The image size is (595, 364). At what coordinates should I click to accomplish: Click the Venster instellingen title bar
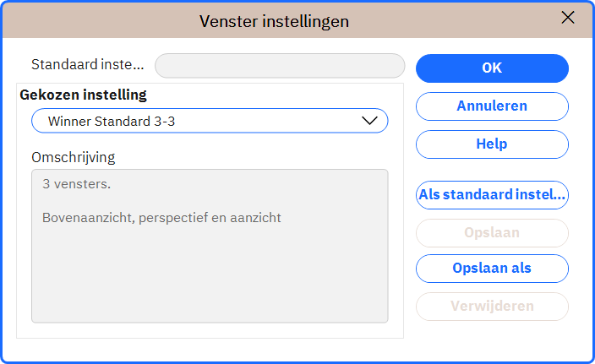274,21
